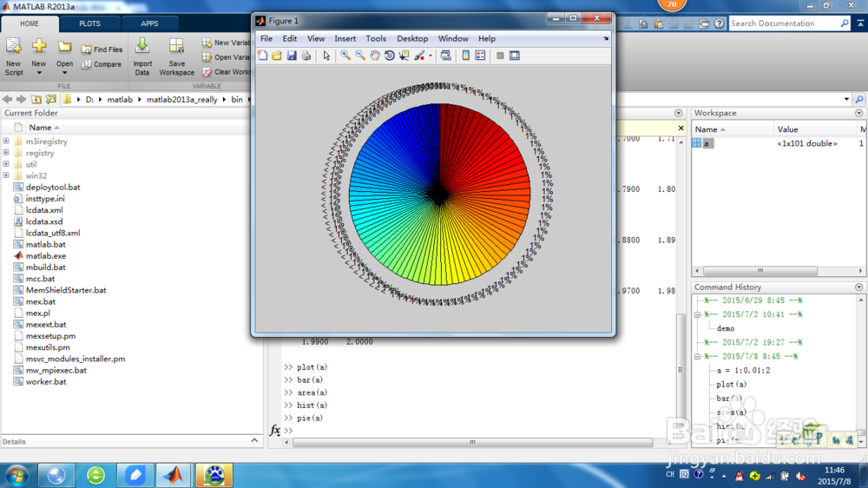The width and height of the screenshot is (868, 488).
Task: Open the Workspace panel actions dropdown
Action: tap(858, 113)
